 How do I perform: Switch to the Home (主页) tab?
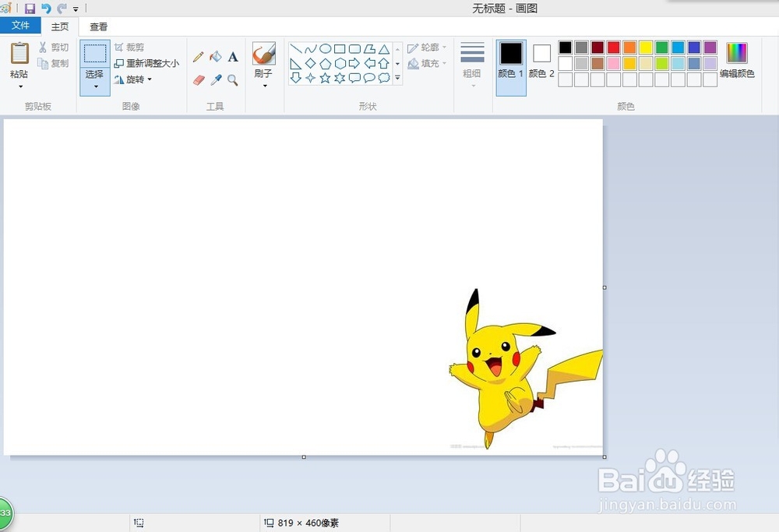point(60,26)
